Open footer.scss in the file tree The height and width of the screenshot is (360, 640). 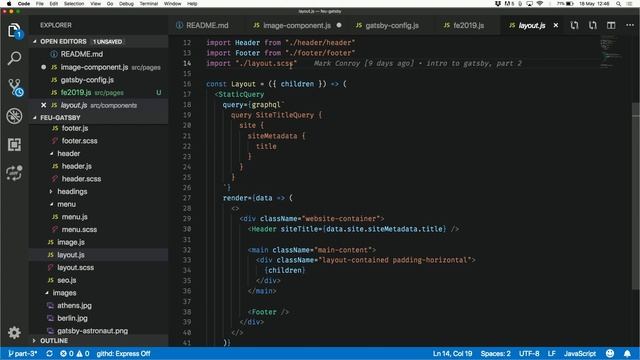pyautogui.click(x=98, y=141)
